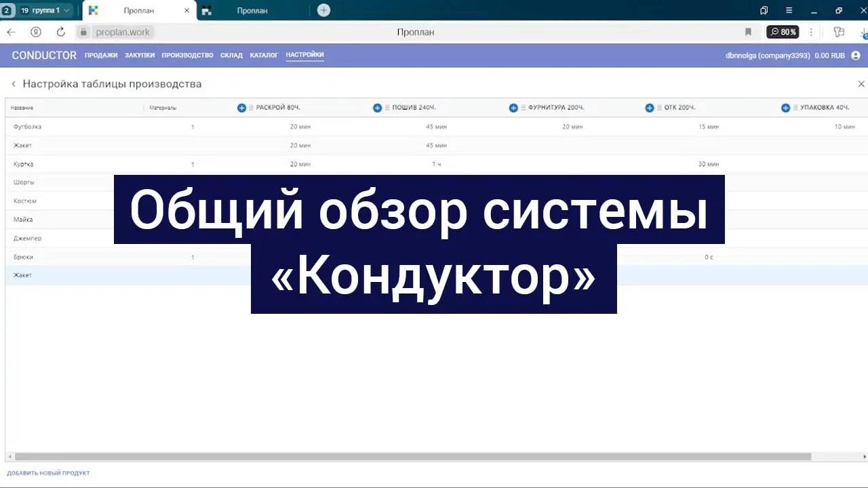Click the plus icon beside ФУРНИТУРА 200ч.

513,108
